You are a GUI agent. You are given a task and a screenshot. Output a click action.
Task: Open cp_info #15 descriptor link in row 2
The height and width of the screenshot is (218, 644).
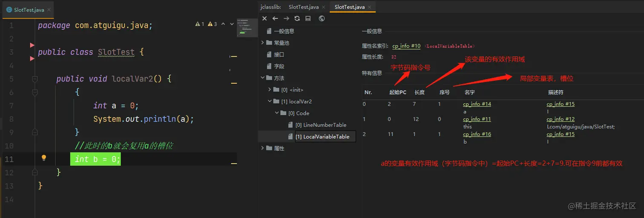(x=561, y=134)
